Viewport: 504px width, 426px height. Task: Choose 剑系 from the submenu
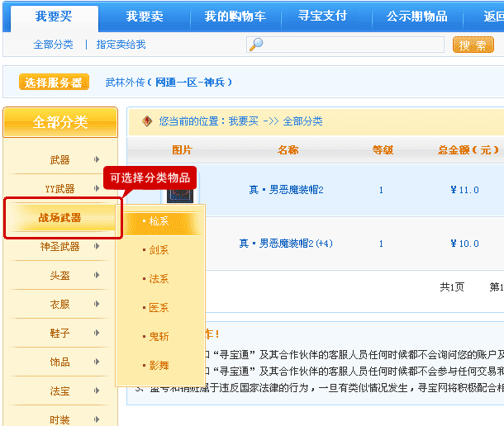coord(159,250)
